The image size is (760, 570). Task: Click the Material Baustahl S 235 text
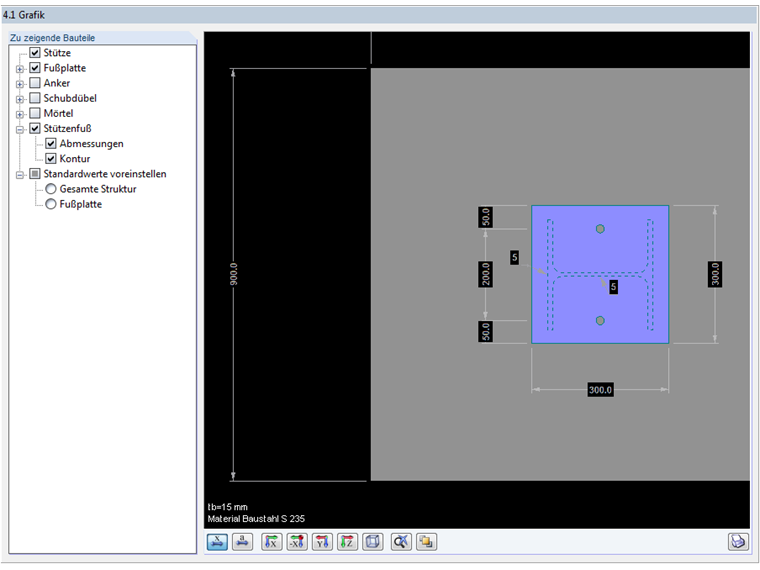pyautogui.click(x=256, y=519)
